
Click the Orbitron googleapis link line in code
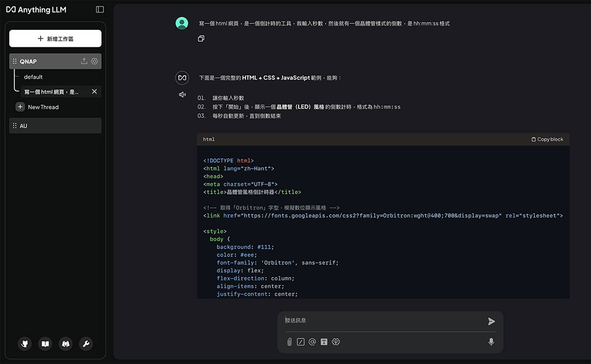pyautogui.click(x=383, y=215)
